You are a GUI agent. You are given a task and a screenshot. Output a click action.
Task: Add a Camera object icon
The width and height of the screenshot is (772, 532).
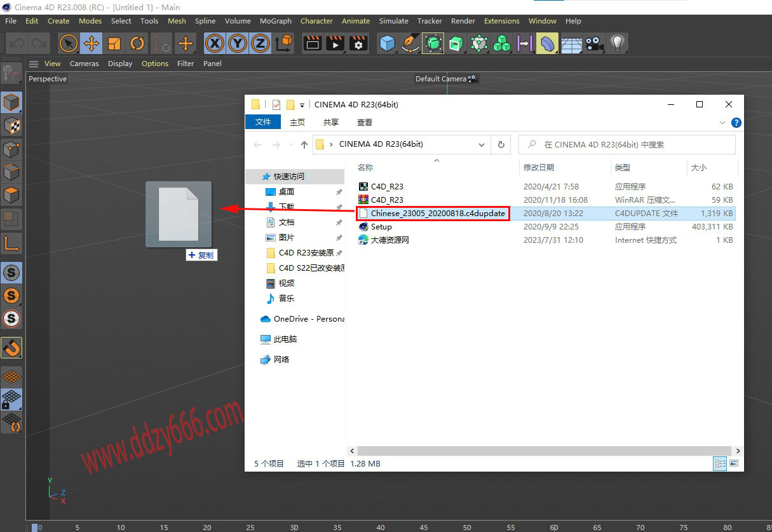pos(593,43)
